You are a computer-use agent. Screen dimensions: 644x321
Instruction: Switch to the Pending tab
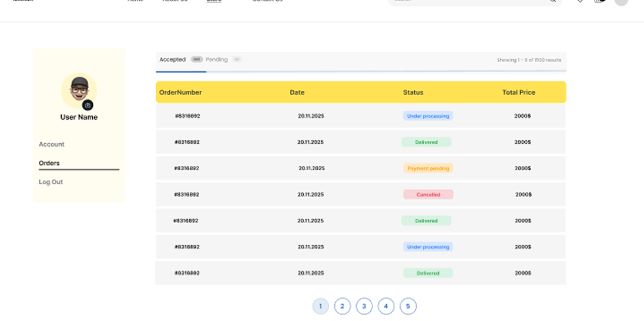[217, 59]
